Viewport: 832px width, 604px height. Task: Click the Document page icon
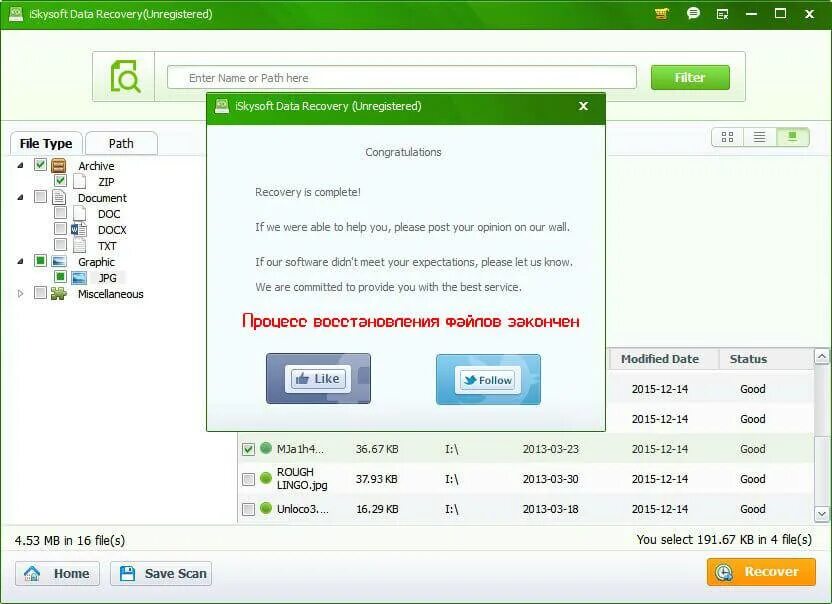58,197
